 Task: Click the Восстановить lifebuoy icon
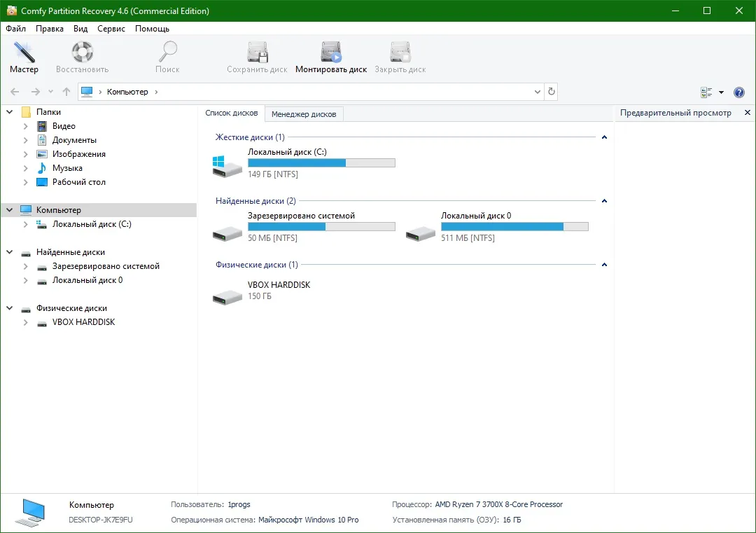83,52
